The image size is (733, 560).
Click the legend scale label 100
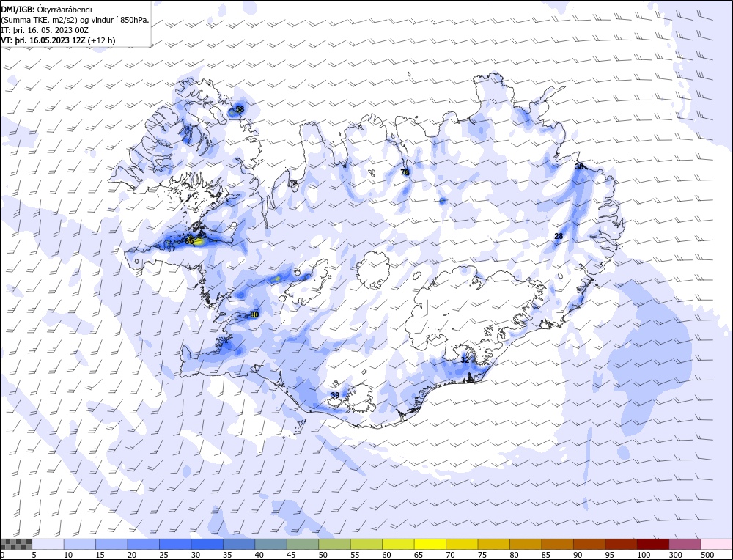pyautogui.click(x=643, y=555)
